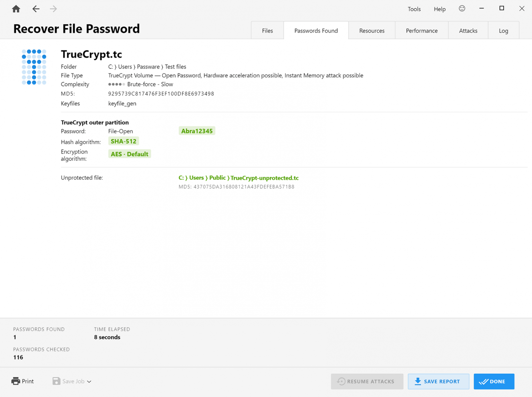Viewport: 532px width, 397px height.
Task: Click the Home icon
Action: [x=16, y=9]
